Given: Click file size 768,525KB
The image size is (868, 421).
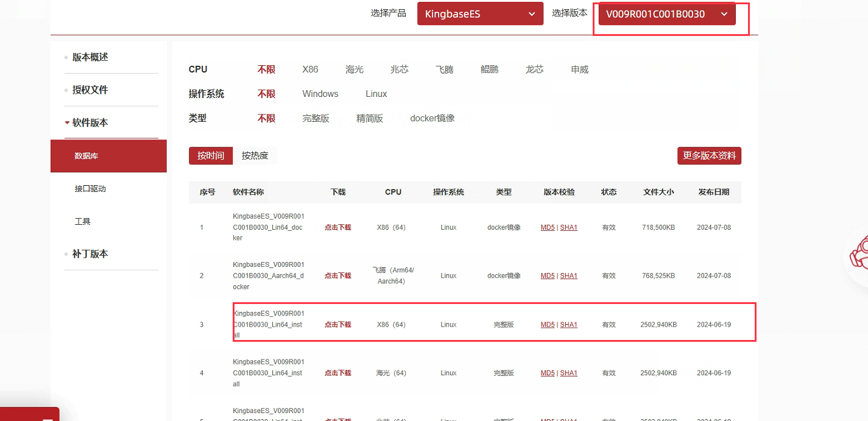Looking at the screenshot, I should click(x=658, y=276).
